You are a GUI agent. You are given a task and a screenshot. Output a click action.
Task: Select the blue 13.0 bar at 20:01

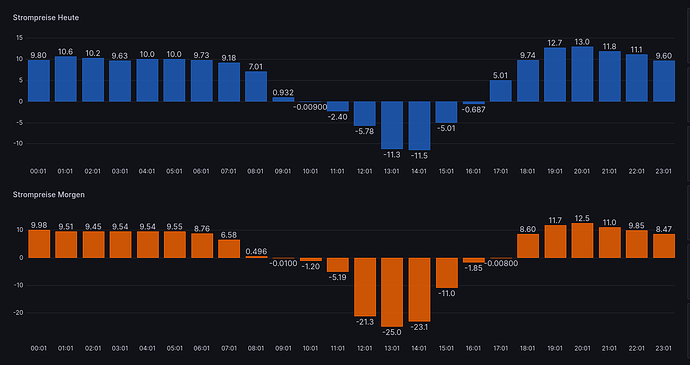point(582,74)
